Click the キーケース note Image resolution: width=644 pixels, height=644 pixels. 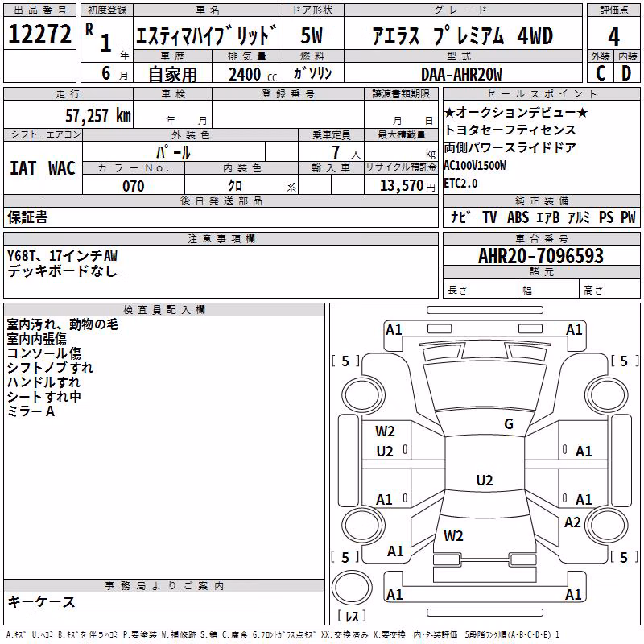click(x=41, y=601)
